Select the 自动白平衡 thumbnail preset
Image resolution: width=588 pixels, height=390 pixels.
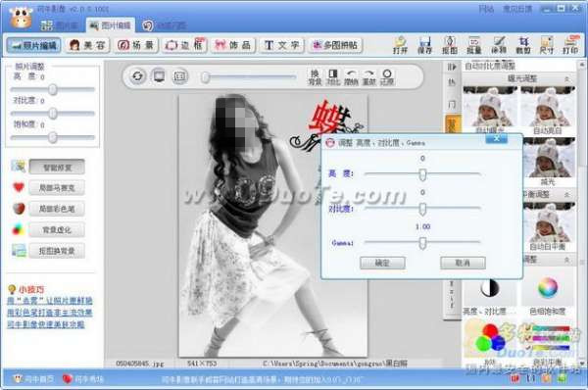pos(548,226)
